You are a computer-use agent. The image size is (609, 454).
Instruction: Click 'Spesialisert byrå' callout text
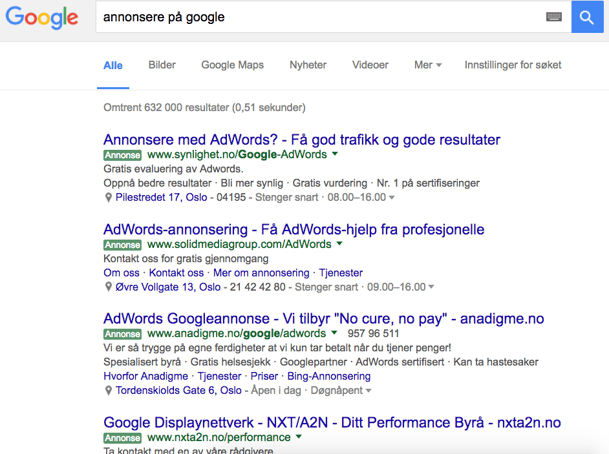click(x=142, y=362)
